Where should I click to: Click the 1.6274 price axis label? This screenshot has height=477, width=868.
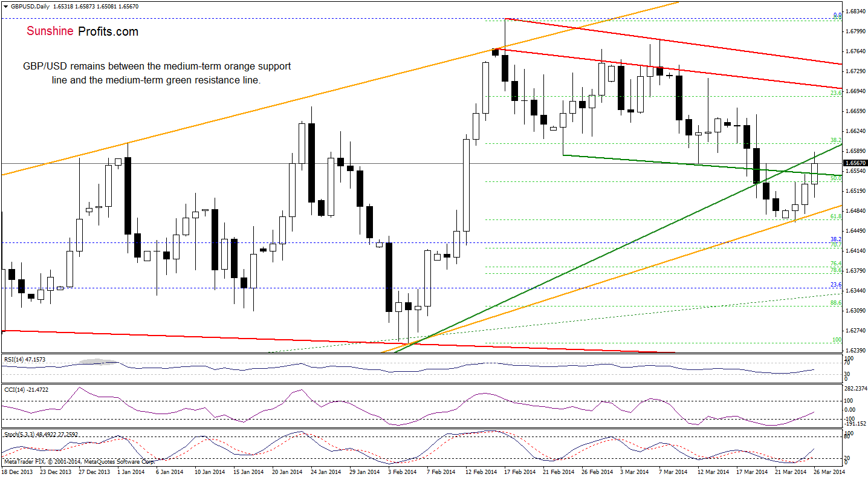click(856, 331)
